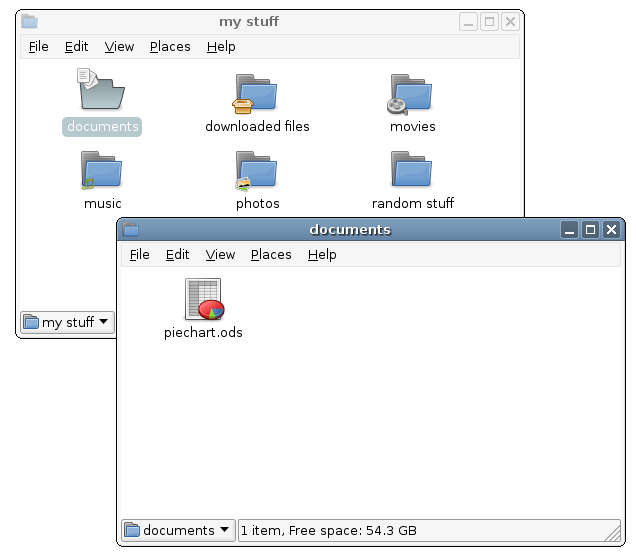Minimize the documents window

[x=569, y=230]
